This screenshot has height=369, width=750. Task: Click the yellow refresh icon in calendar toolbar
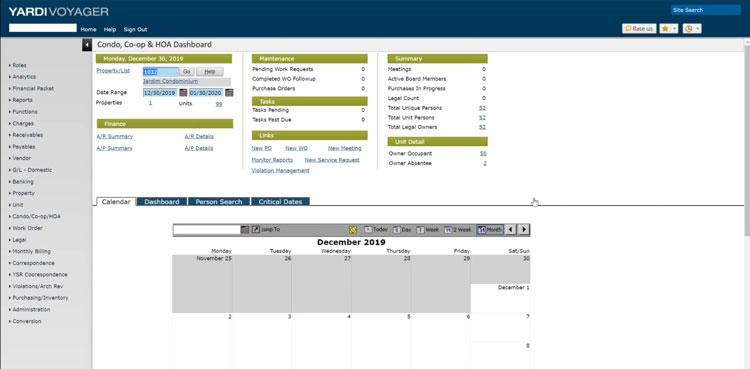[x=353, y=230]
